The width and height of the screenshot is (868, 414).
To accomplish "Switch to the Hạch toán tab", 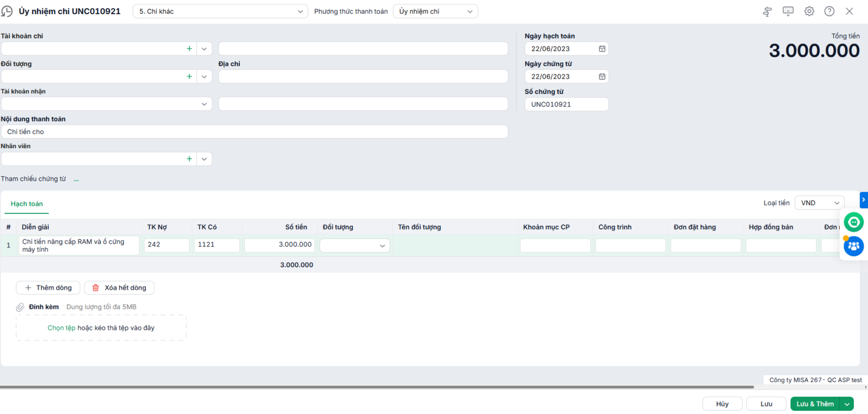I will [x=27, y=204].
